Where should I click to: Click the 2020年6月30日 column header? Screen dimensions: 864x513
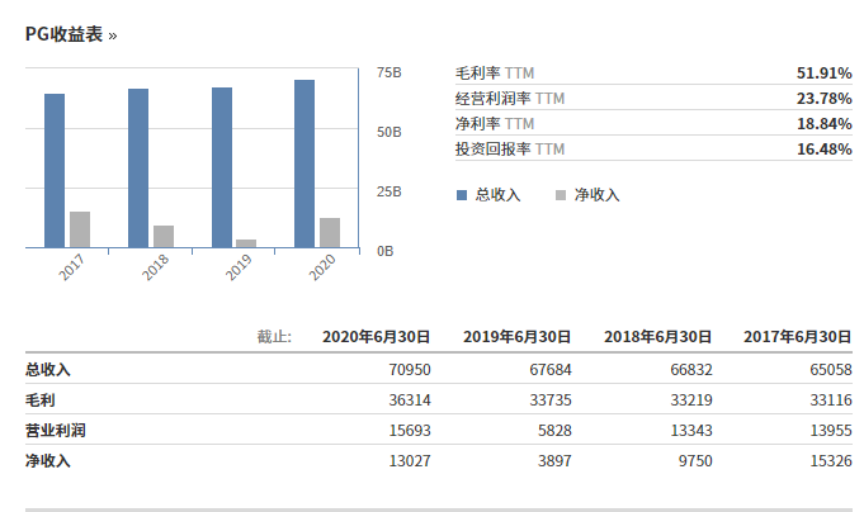[x=376, y=337]
